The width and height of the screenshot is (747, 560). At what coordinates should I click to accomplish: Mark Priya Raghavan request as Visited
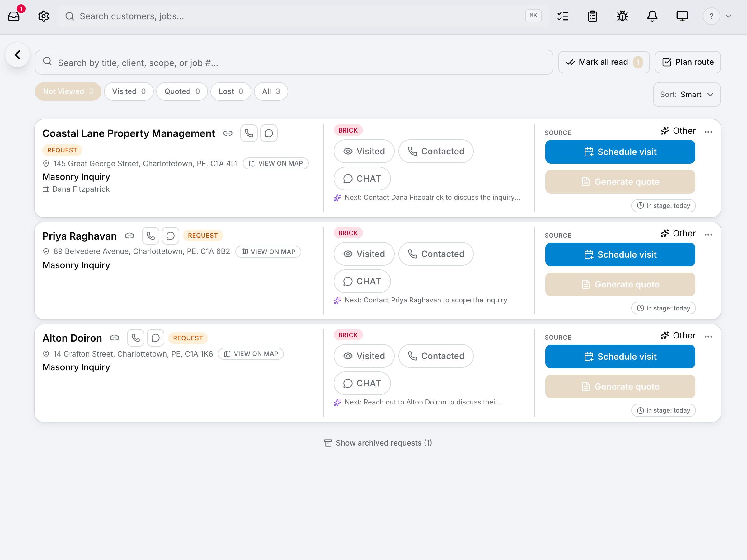coord(364,254)
